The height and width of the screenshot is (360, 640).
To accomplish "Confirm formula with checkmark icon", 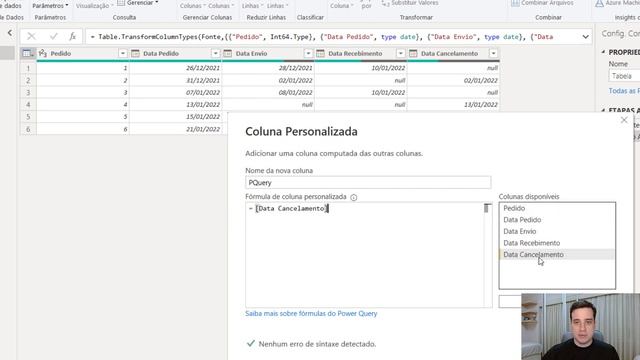I will point(53,36).
